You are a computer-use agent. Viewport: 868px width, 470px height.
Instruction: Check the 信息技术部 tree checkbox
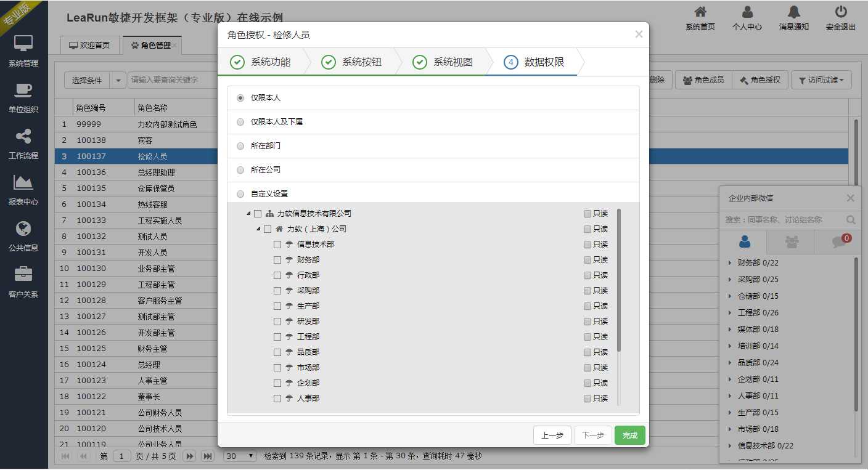tap(277, 245)
